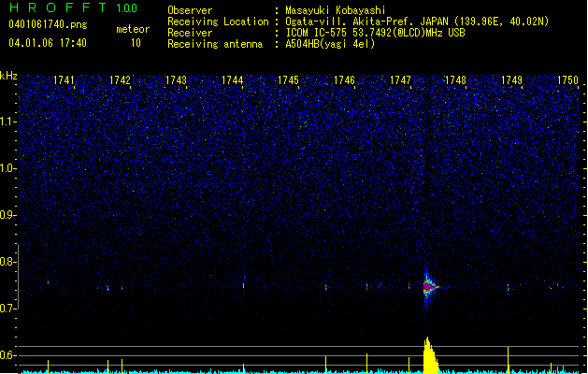Click the meteor count label
Screen dimensions: 588x374
pos(133,29)
